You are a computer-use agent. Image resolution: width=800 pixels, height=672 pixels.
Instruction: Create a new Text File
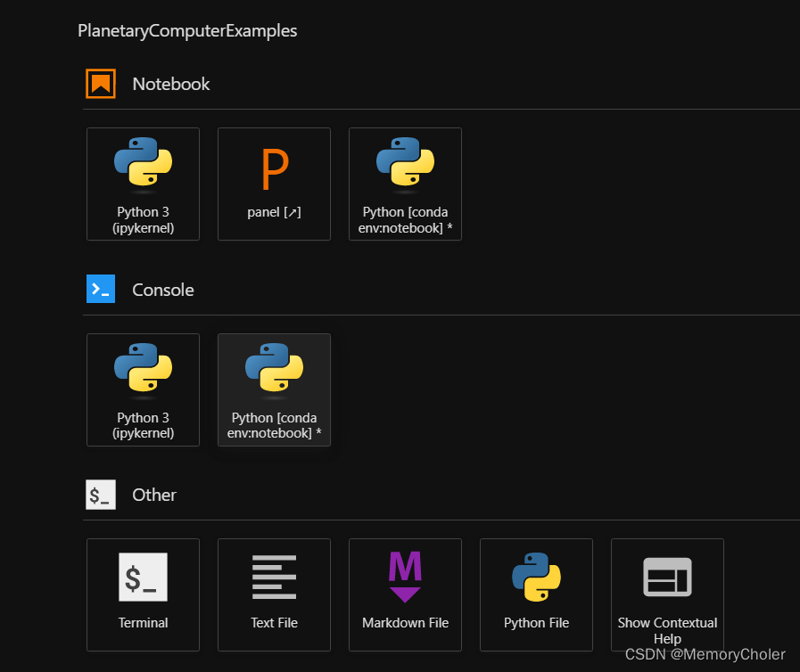(274, 595)
